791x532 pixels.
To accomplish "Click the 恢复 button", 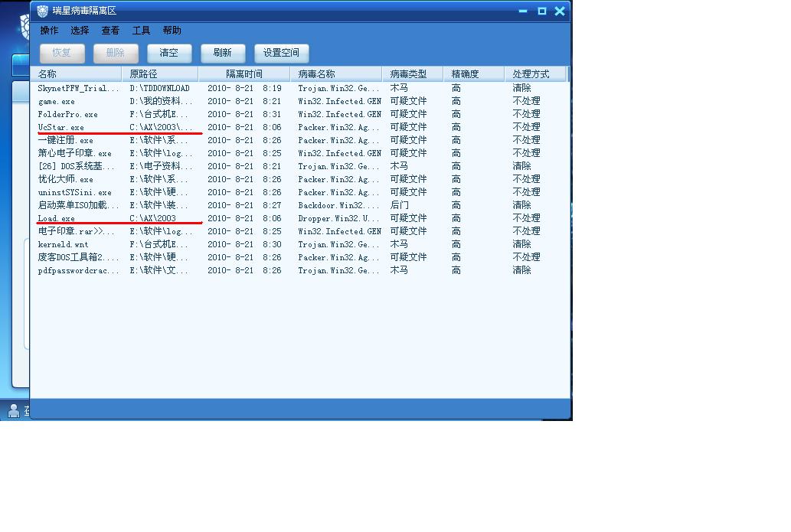I will [x=62, y=53].
